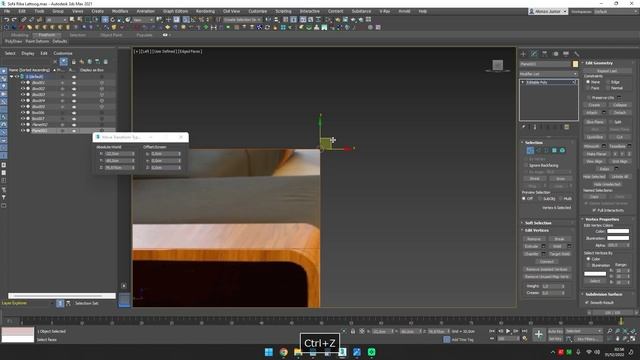The image size is (640, 360).
Task: Click the large plus key button in status bar
Action: 539,335
